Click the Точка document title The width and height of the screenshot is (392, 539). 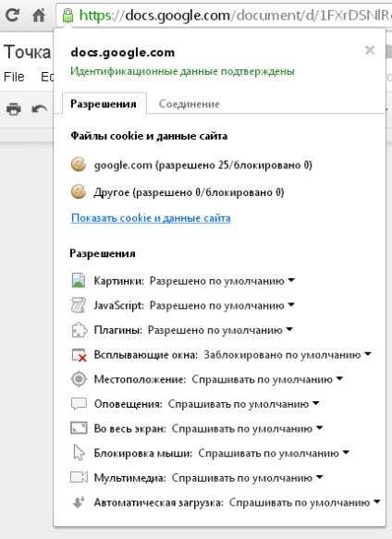coord(27,52)
